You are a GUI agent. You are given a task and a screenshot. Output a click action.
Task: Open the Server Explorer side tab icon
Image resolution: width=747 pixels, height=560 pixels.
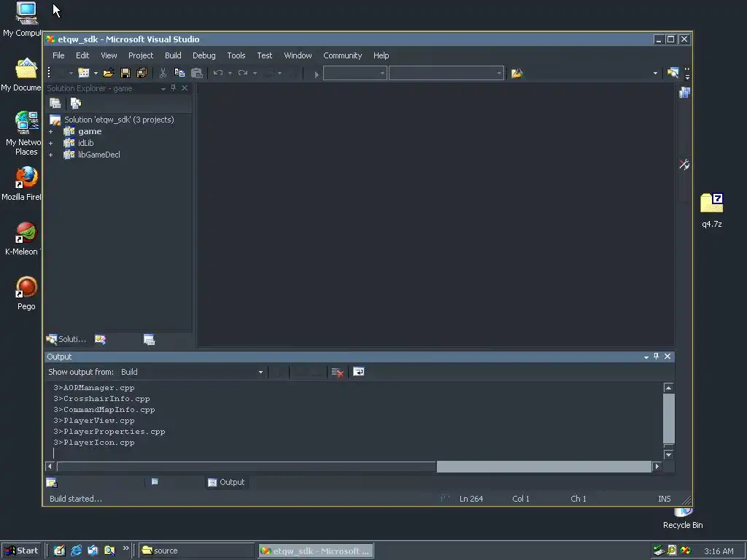684,93
